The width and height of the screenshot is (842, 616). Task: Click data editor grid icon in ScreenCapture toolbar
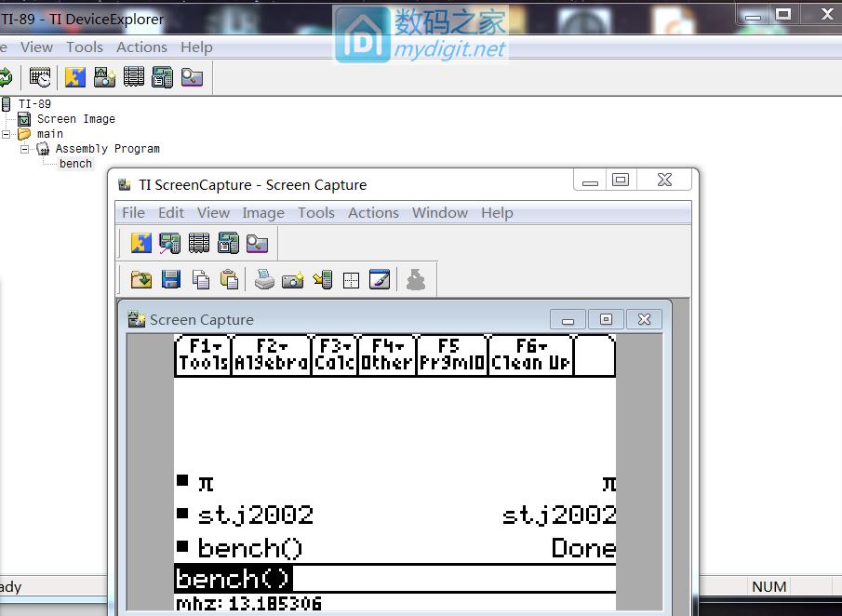click(x=199, y=243)
